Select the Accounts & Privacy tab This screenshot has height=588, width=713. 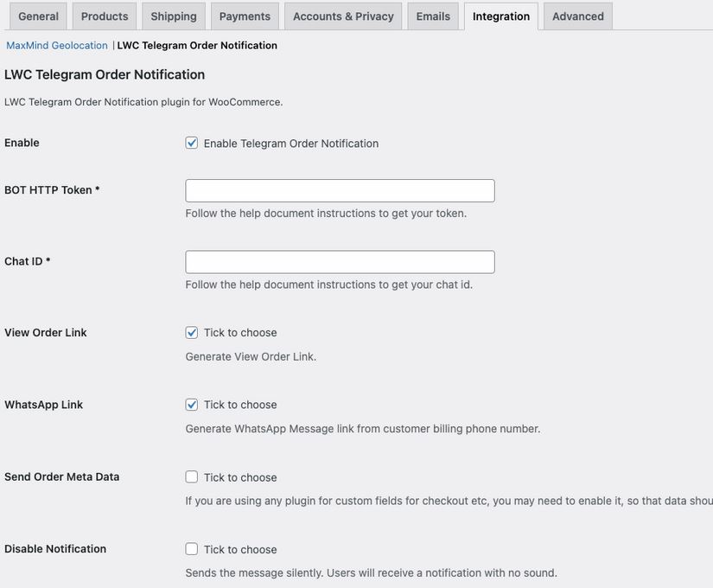343,16
